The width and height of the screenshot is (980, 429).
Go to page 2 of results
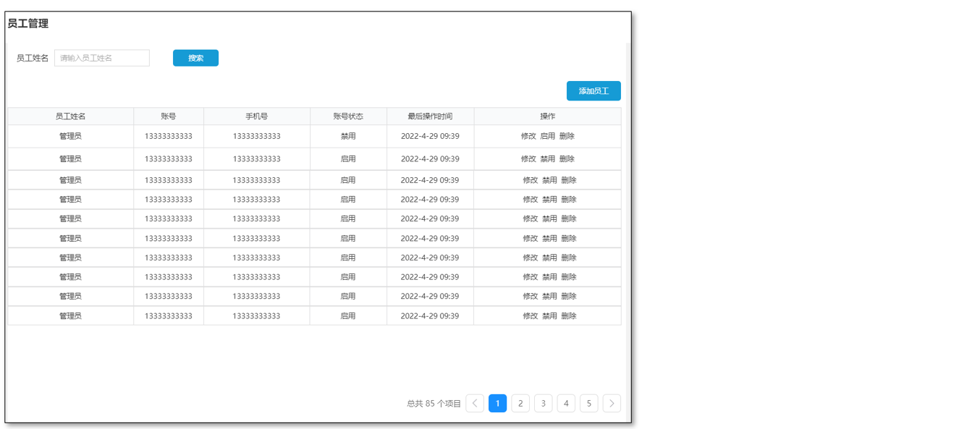(520, 404)
